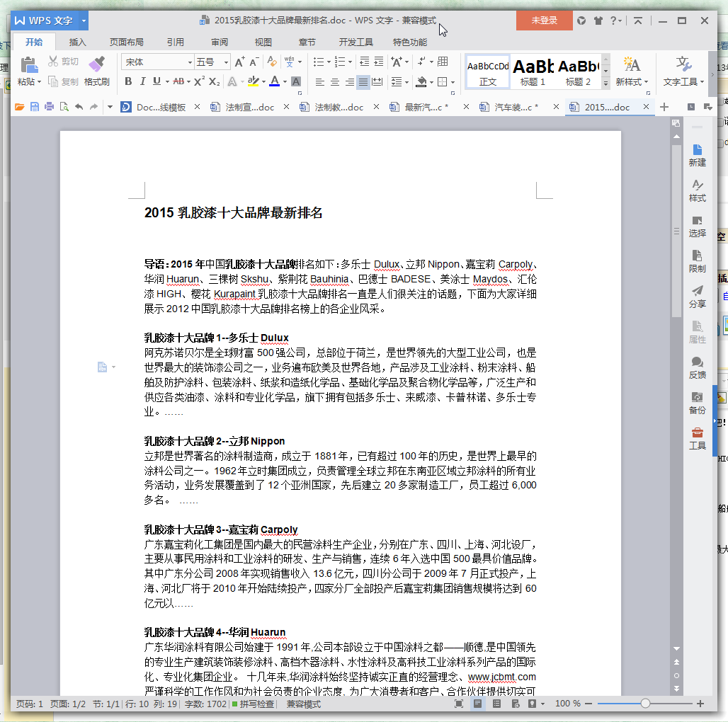Image resolution: width=728 pixels, height=722 pixels.
Task: Apply the 标题 1 heading style
Action: pos(533,72)
